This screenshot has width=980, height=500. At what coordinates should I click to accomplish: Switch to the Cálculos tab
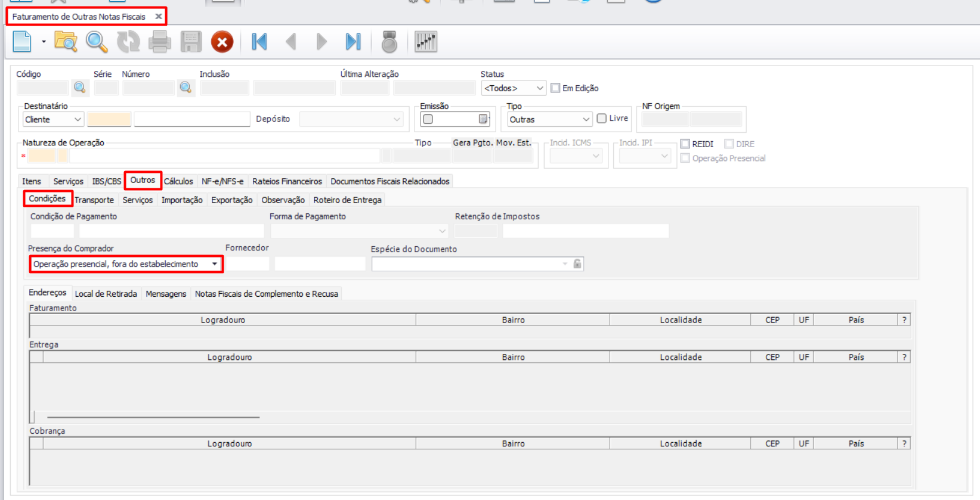click(178, 181)
